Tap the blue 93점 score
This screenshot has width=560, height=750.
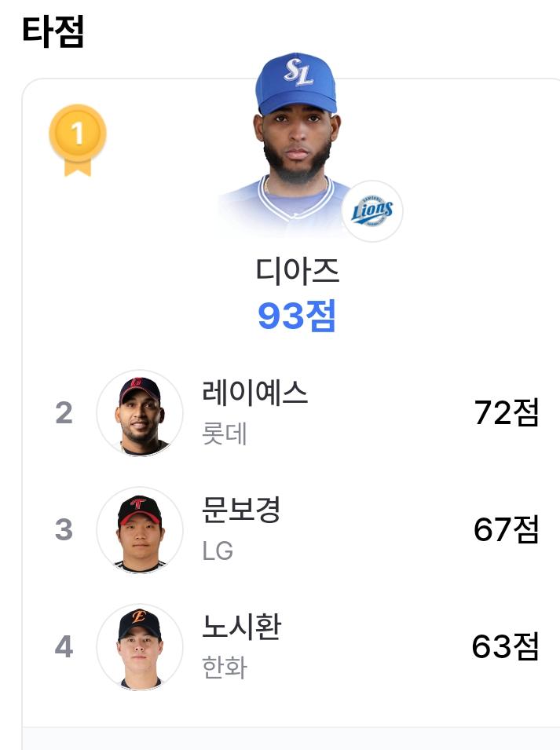[297, 316]
